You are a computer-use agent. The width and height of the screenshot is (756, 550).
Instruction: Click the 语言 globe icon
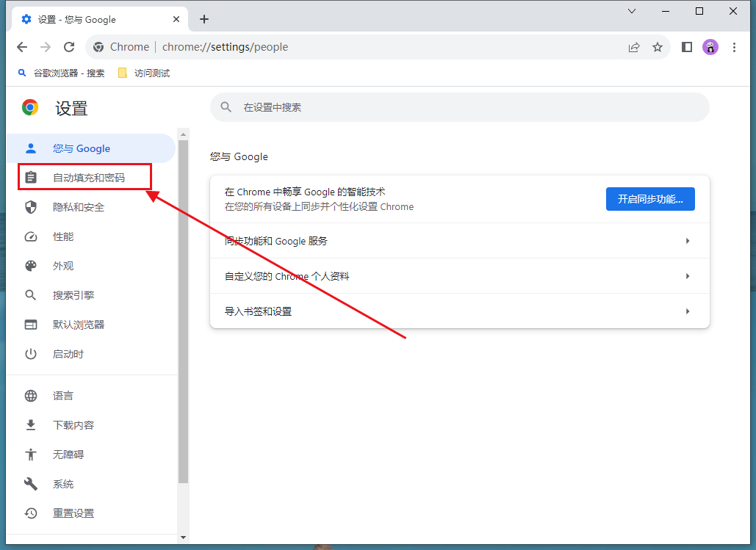tap(31, 396)
